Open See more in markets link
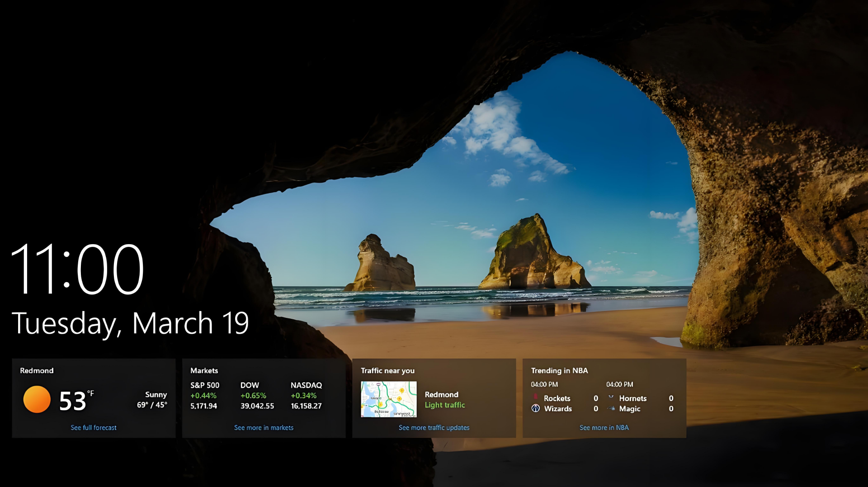Viewport: 868px width, 487px height. click(264, 427)
